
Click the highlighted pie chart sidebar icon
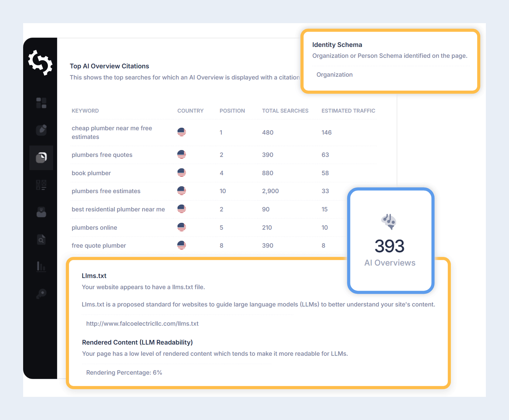(41, 157)
